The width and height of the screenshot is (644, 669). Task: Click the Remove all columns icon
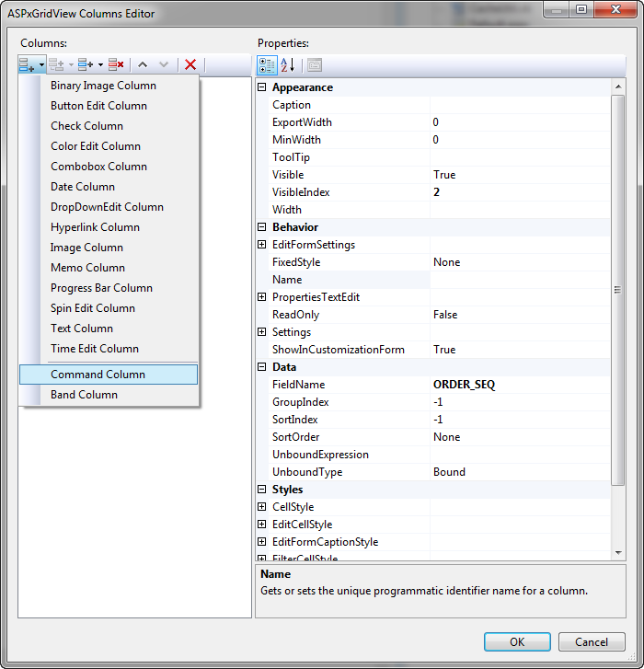[116, 64]
